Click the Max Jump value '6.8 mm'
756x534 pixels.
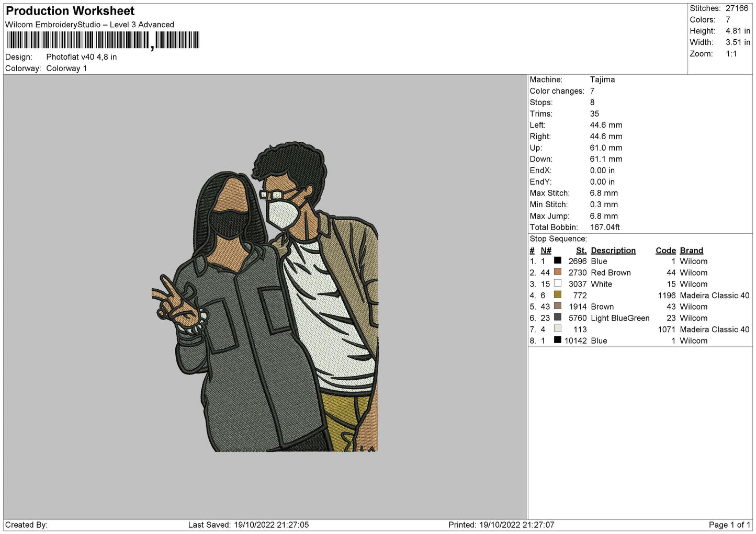(604, 216)
